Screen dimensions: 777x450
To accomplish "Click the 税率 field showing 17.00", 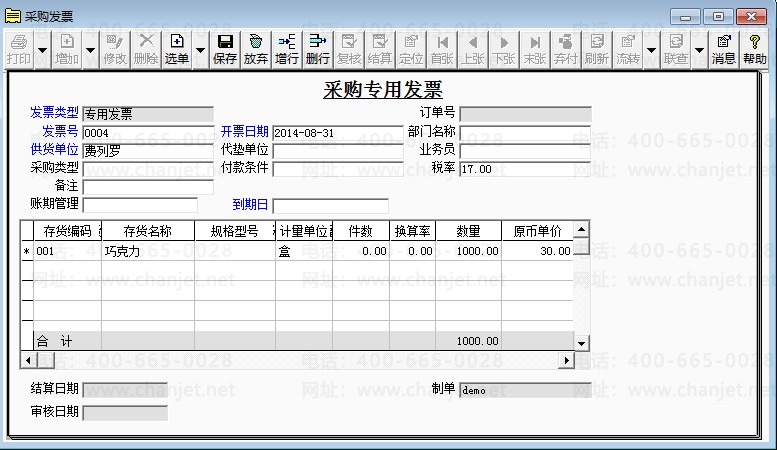I will coord(525,169).
